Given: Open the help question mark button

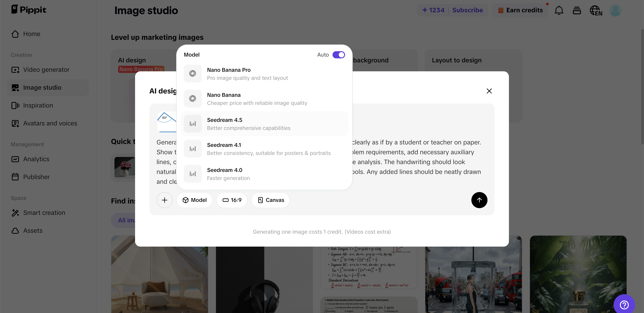Looking at the screenshot, I should tap(624, 305).
